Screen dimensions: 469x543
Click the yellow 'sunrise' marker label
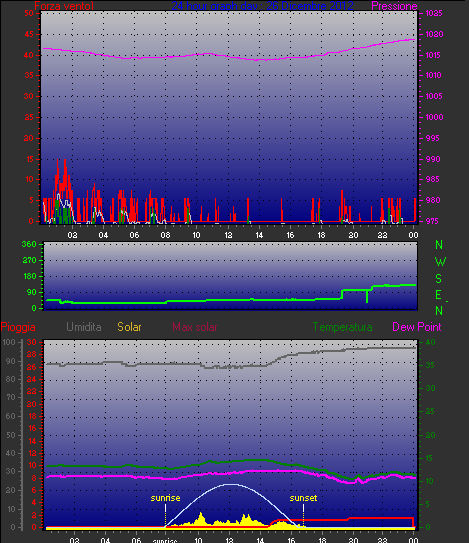(165, 498)
